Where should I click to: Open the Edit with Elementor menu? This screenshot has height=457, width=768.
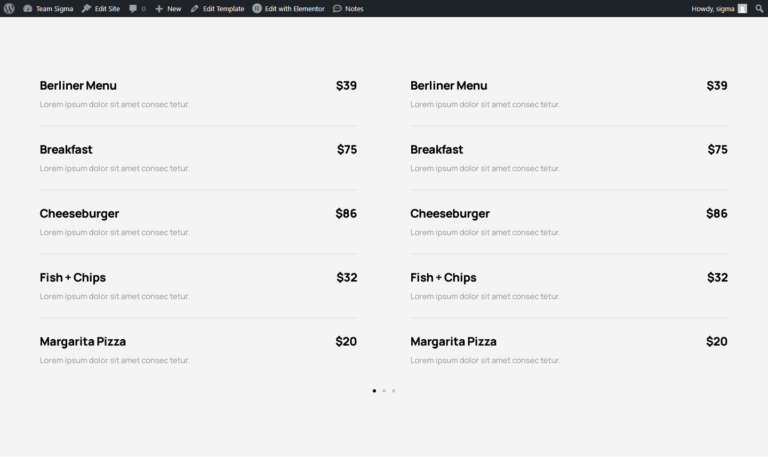(288, 8)
